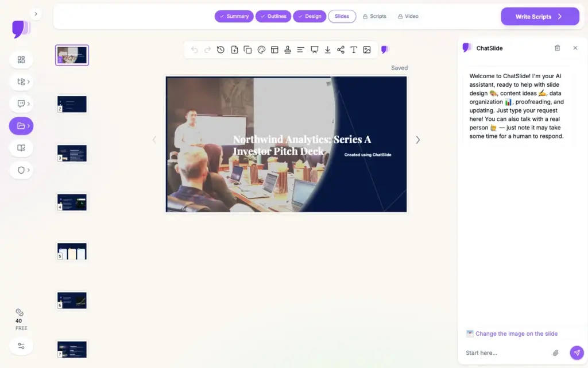588x368 pixels.
Task: Clear the chat with the trash icon
Action: click(x=557, y=48)
